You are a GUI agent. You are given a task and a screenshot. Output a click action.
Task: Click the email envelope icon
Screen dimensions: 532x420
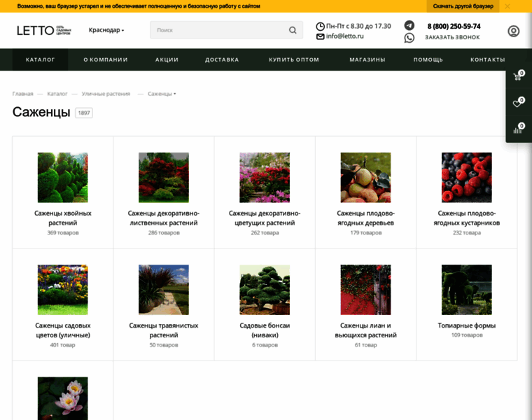(x=320, y=36)
